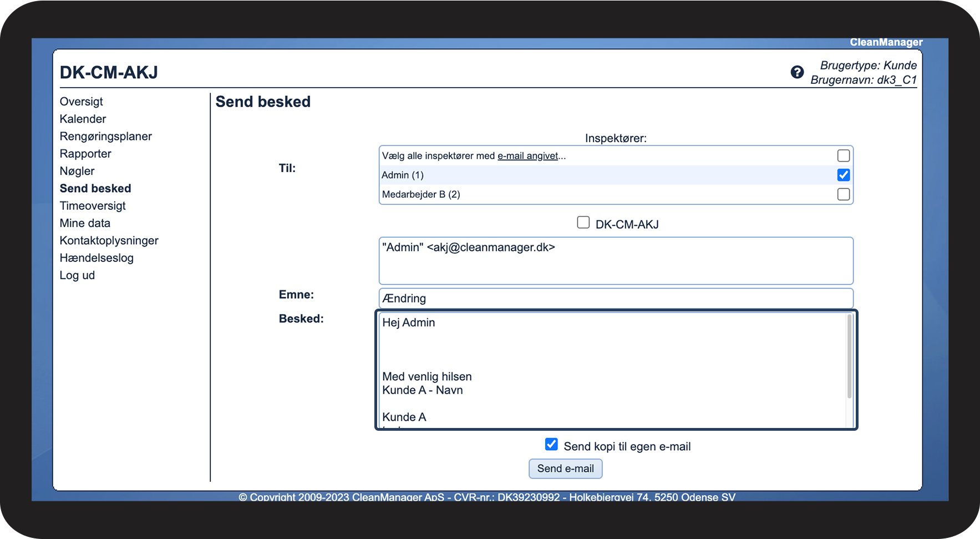980x539 pixels.
Task: Open Oversigt in the sidebar
Action: tap(81, 102)
